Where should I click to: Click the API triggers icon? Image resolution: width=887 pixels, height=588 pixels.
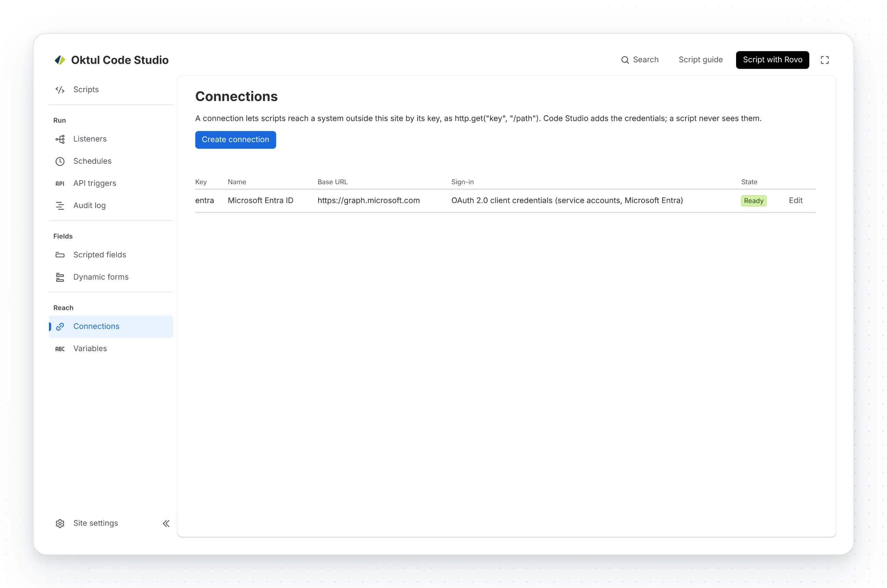[x=60, y=183]
